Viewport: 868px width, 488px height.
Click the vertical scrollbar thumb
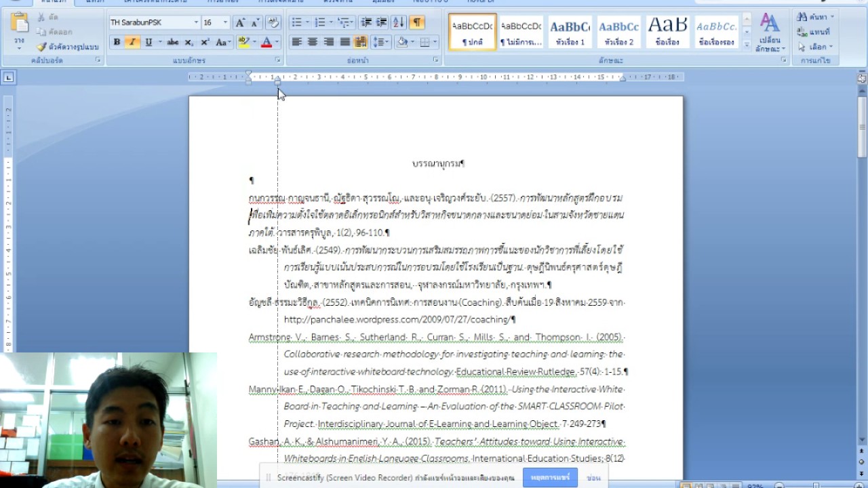(x=862, y=127)
